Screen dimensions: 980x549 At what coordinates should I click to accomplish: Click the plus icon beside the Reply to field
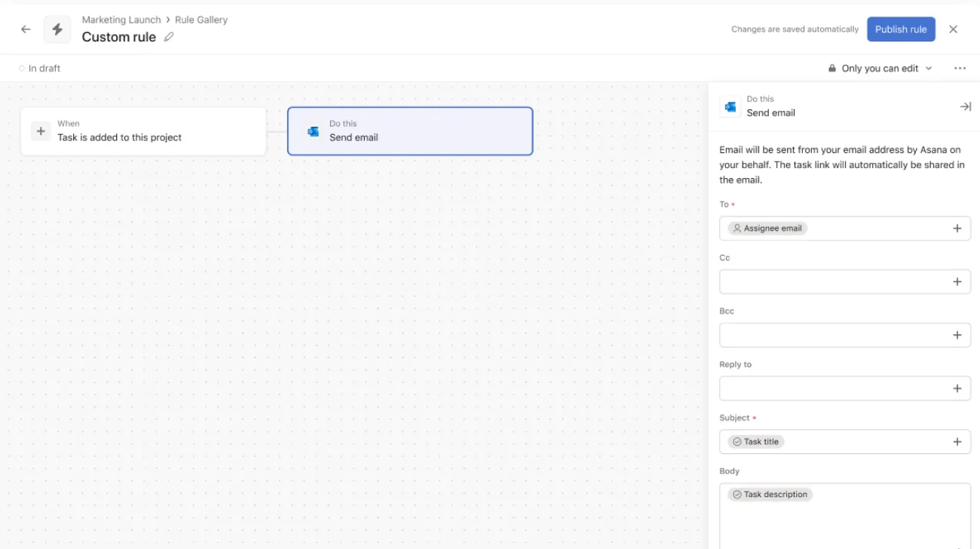click(957, 388)
